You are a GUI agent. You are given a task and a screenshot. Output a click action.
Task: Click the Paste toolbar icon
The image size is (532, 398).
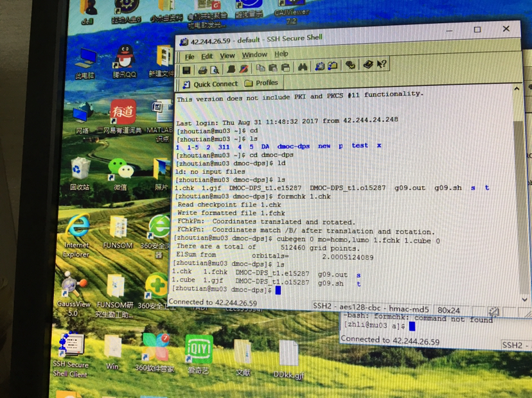273,67
